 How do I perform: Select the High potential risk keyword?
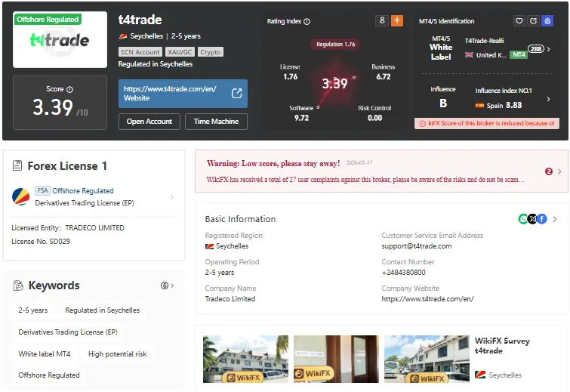click(118, 353)
